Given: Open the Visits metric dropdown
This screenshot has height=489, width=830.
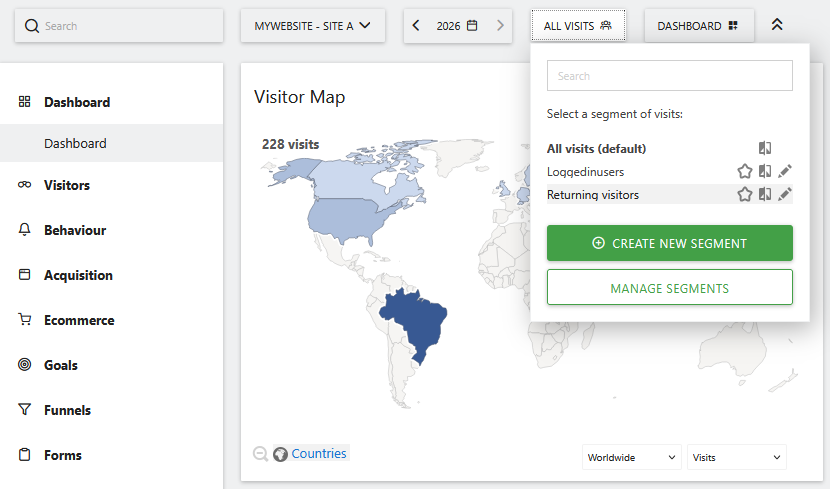Looking at the screenshot, I should [x=736, y=457].
